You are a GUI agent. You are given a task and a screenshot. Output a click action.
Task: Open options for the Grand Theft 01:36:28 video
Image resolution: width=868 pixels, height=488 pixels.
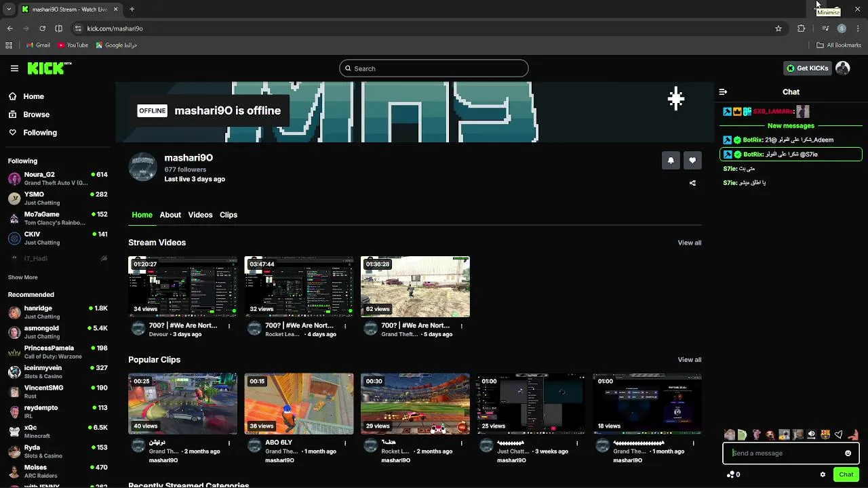[462, 326]
